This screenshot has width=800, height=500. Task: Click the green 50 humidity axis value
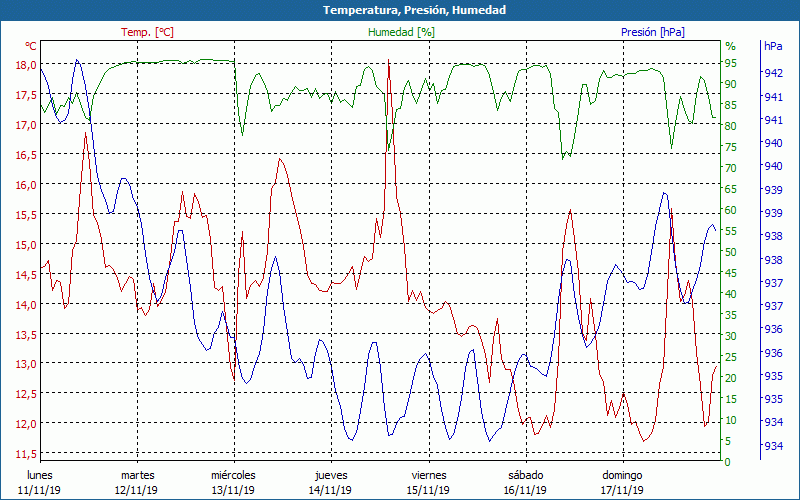tap(731, 252)
